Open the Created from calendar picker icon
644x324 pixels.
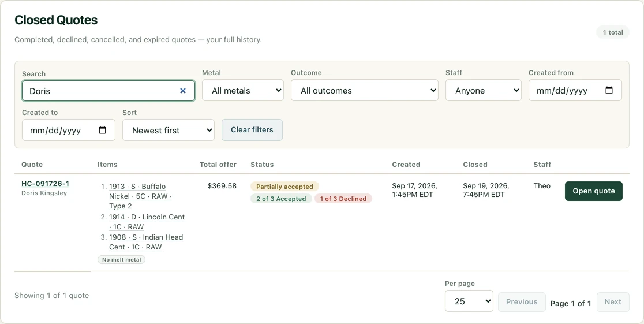pos(609,90)
